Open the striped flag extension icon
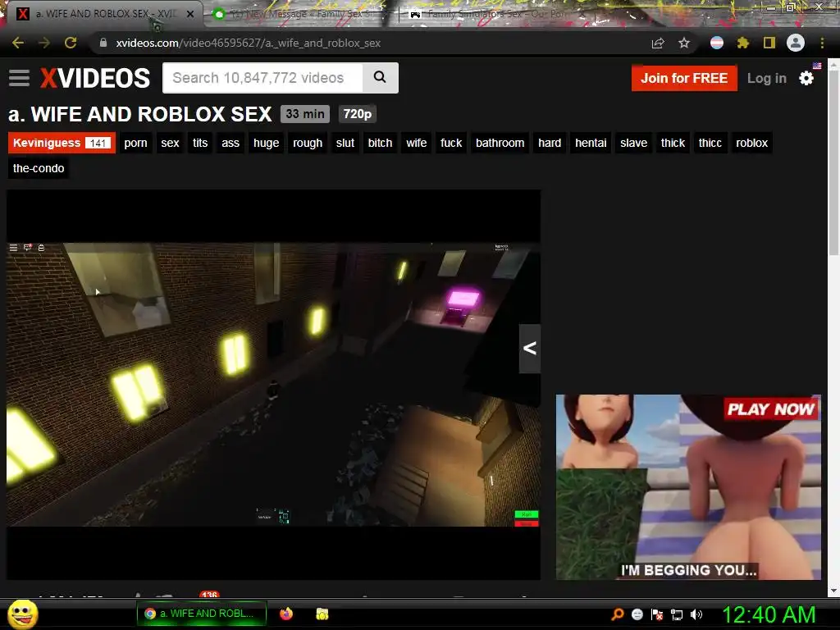Viewport: 840px width, 630px height. (717, 43)
